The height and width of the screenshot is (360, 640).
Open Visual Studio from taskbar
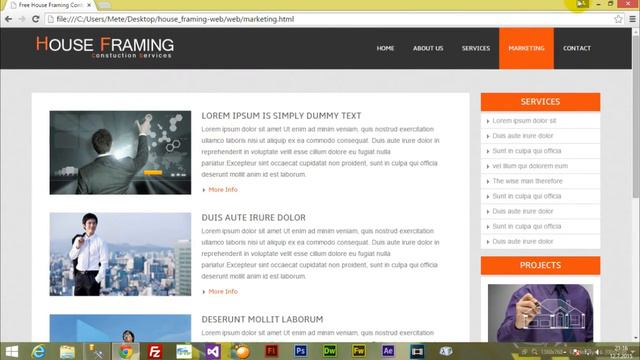tap(213, 351)
